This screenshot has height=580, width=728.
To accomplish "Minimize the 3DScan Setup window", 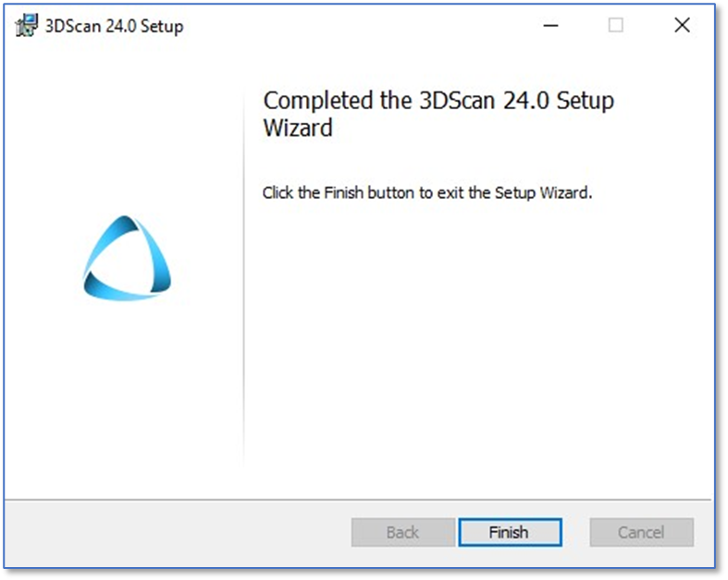I will (x=550, y=26).
